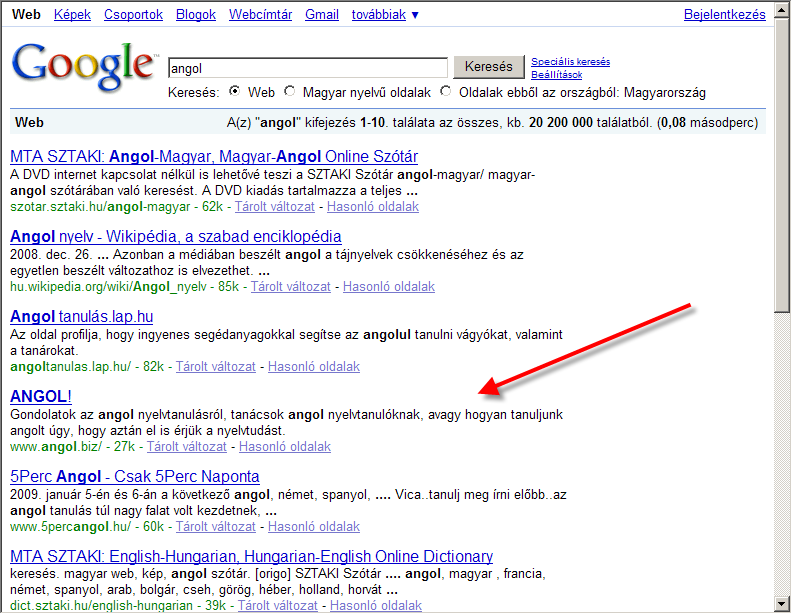Open Speciális keresés advanced search
Screen dimensions: 792x614
[x=570, y=62]
